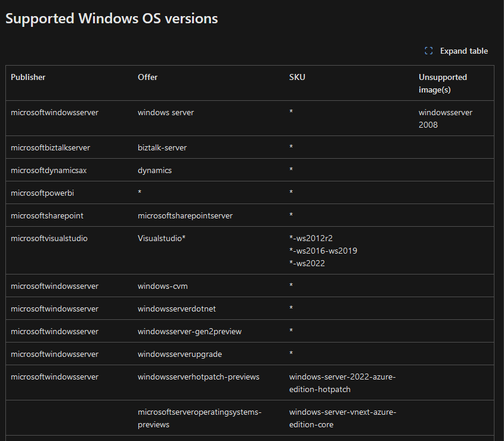Click the *-ws2016-ws2019 SKU text
The width and height of the screenshot is (504, 441).
[x=323, y=251]
